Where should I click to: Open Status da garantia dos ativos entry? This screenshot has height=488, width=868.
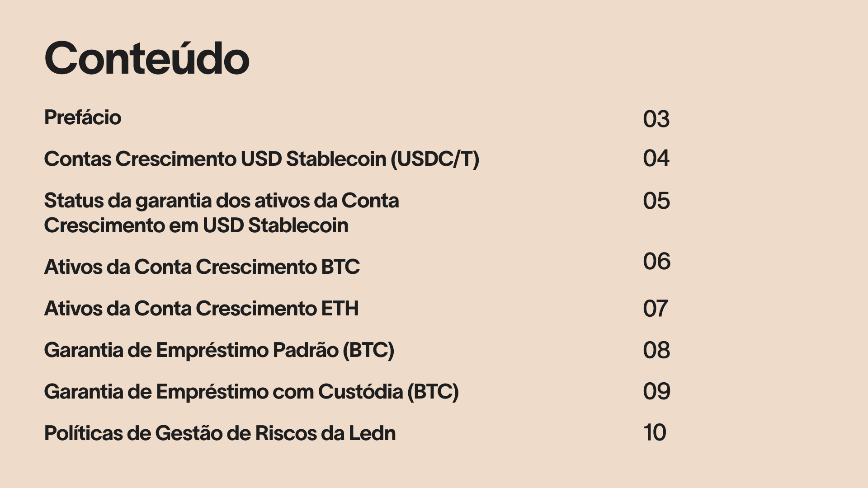coord(222,213)
